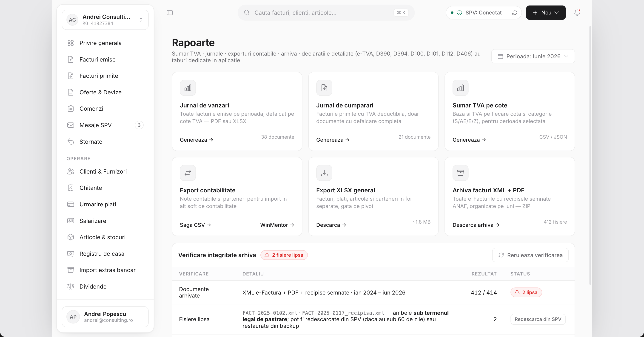Viewport: 644px width, 337px height.
Task: Click the '412 / 414' result value
Action: pos(484,292)
